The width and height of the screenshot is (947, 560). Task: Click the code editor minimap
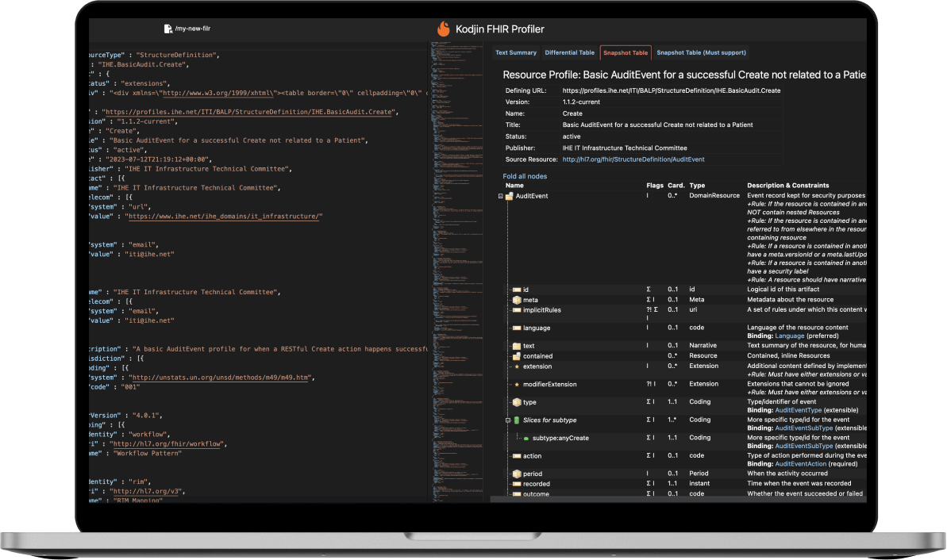[456, 271]
